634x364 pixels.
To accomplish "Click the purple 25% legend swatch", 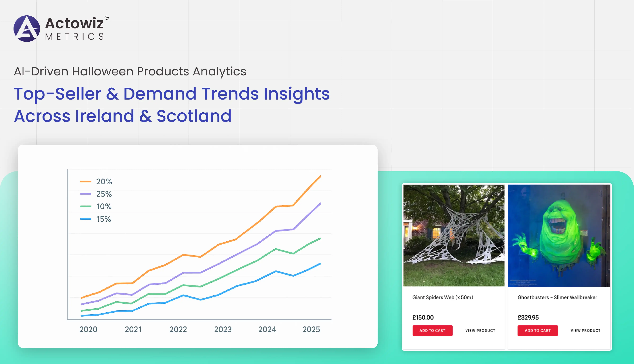I will tap(86, 194).
